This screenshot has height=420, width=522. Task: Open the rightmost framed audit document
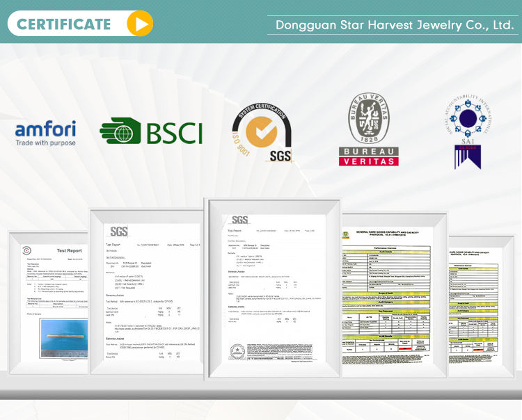coord(476,306)
